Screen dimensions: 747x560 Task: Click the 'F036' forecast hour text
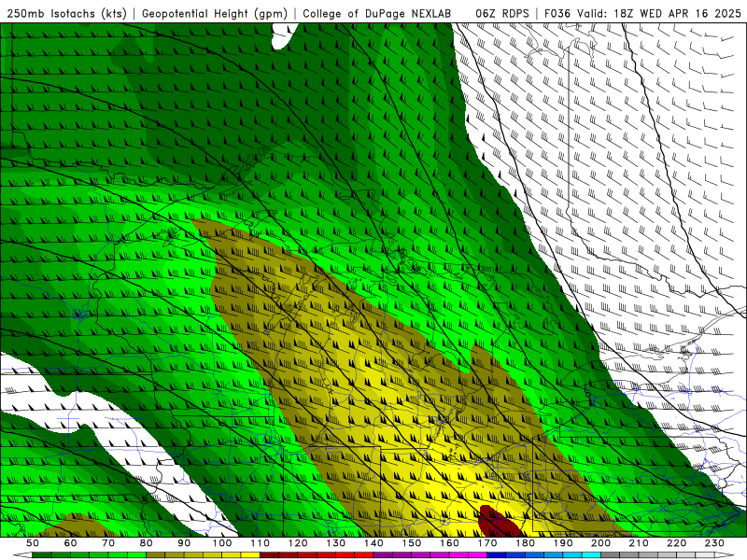(x=557, y=14)
